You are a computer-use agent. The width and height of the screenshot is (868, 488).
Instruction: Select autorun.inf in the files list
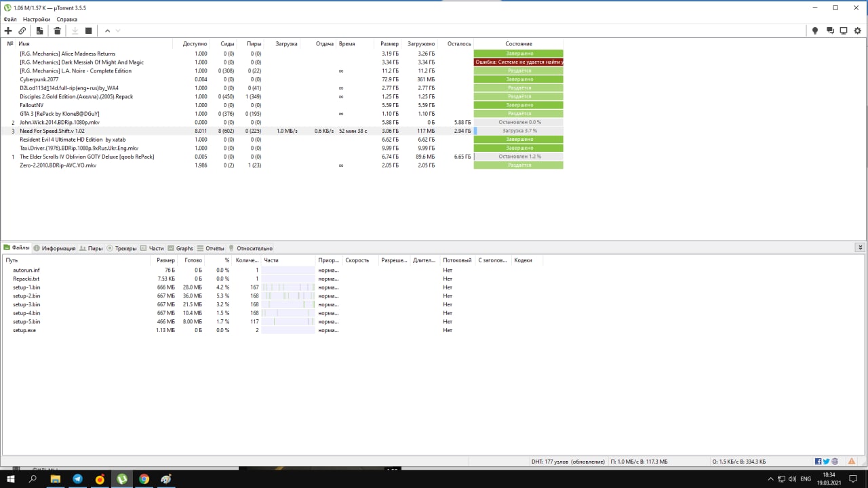[x=26, y=270]
